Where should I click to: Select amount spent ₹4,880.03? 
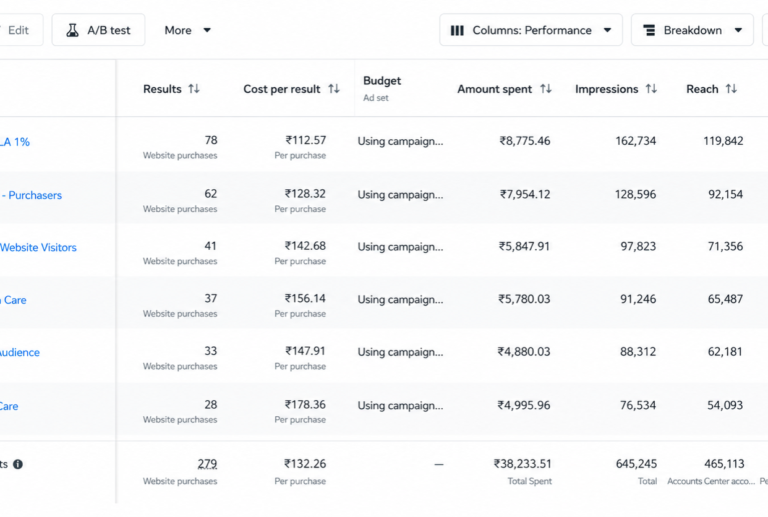point(524,352)
